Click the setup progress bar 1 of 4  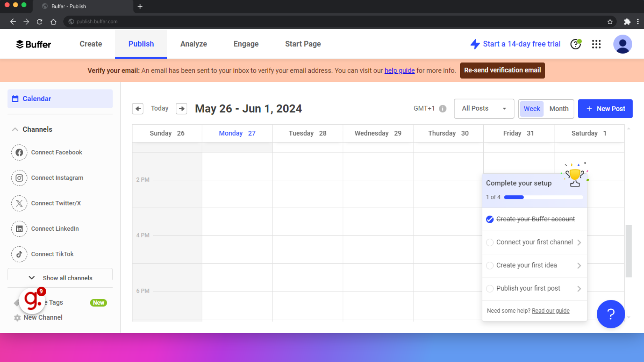(x=543, y=197)
